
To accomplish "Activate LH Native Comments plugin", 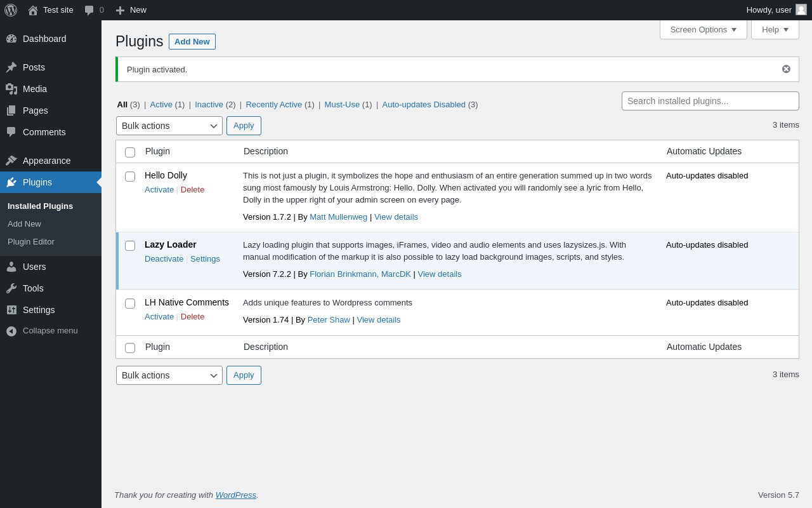I will tap(159, 317).
